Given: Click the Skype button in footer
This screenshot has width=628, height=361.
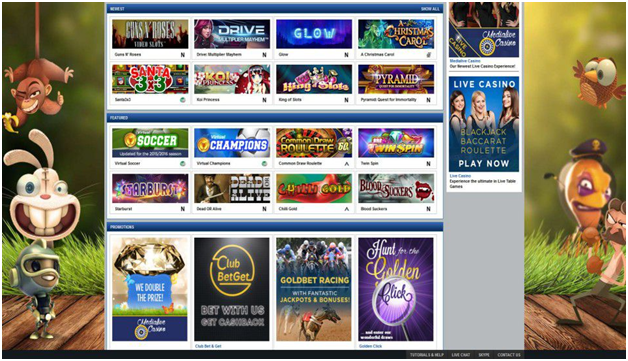Looking at the screenshot, I should (x=484, y=355).
